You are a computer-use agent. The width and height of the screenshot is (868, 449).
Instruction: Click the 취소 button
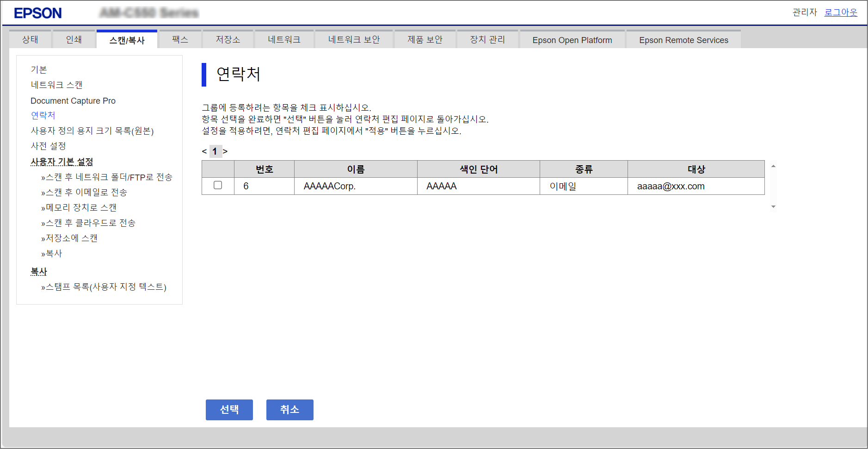[289, 410]
